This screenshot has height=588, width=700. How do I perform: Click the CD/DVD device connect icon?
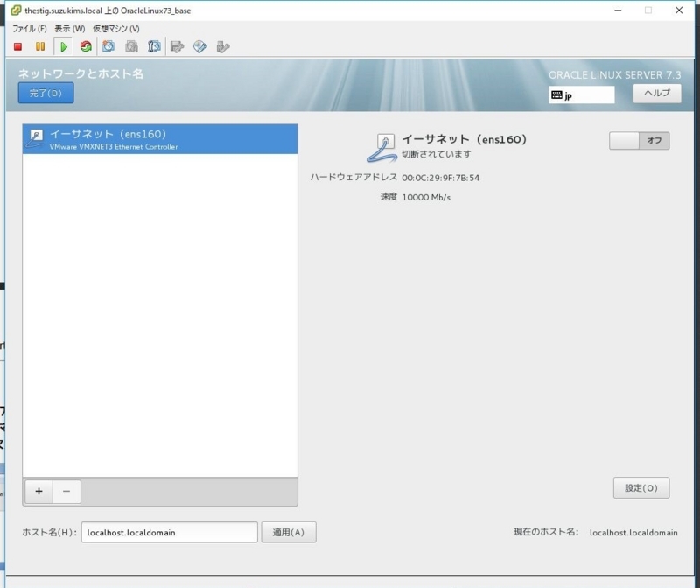pos(200,47)
